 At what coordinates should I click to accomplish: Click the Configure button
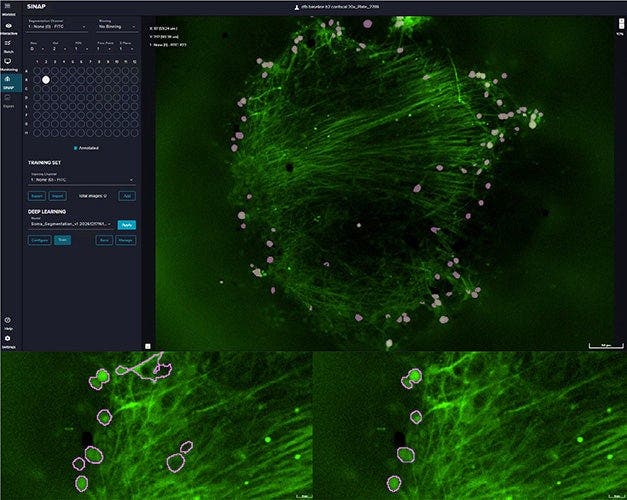click(40, 240)
